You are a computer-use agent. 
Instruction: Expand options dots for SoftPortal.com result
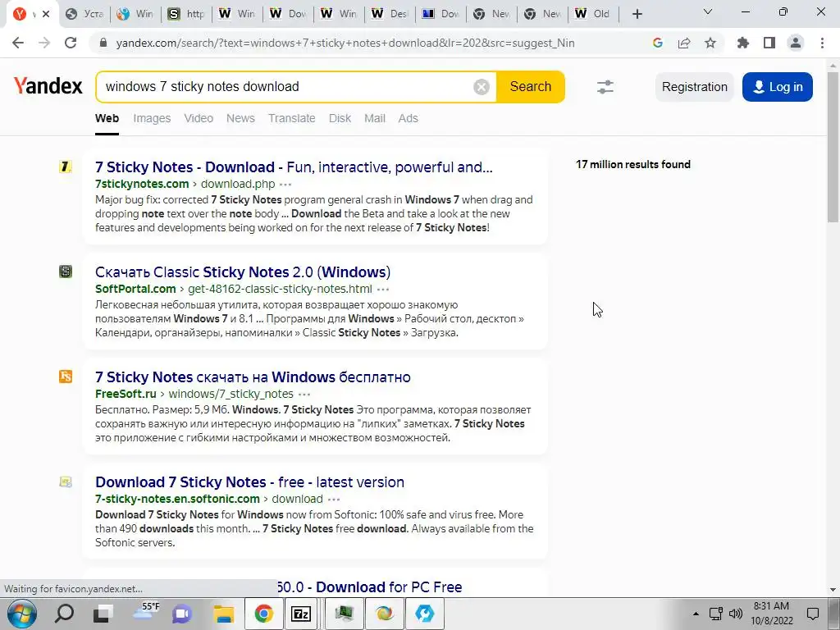click(x=383, y=290)
